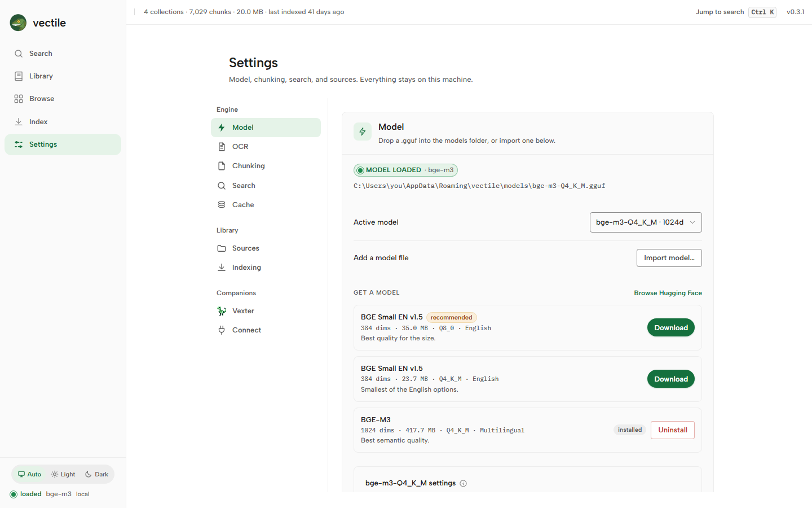Switch theme to Auto
Image resolution: width=812 pixels, height=508 pixels.
29,474
